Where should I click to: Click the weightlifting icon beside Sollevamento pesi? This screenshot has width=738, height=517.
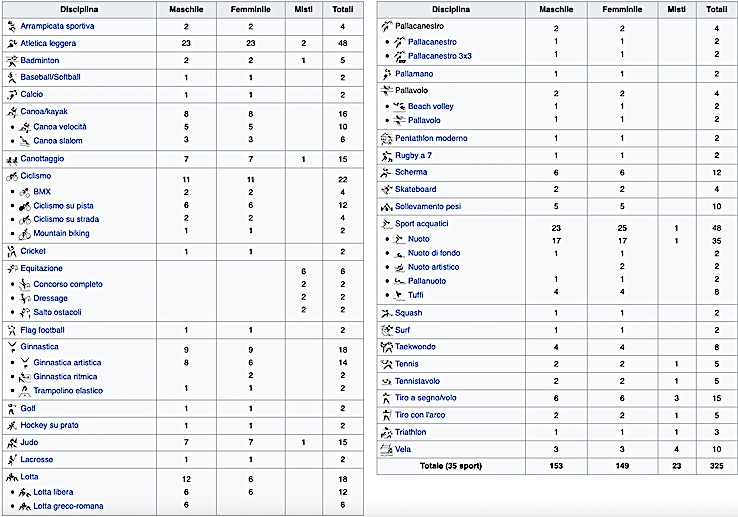point(388,206)
